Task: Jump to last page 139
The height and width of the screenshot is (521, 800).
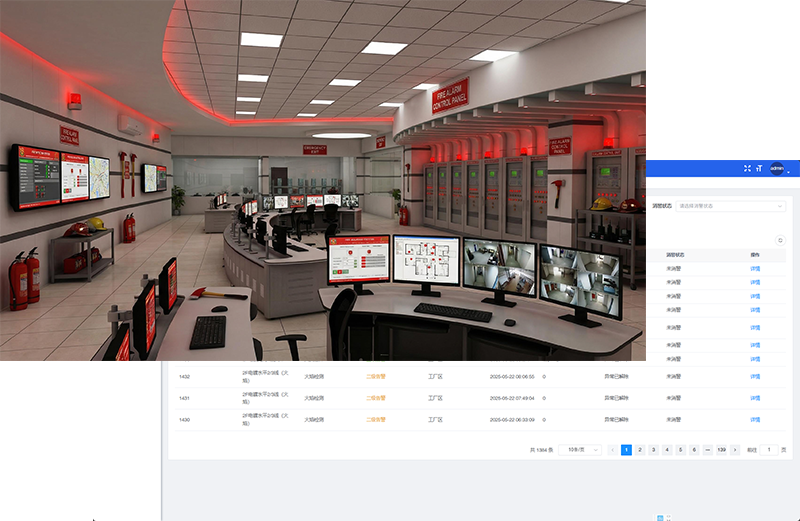Action: tap(721, 450)
